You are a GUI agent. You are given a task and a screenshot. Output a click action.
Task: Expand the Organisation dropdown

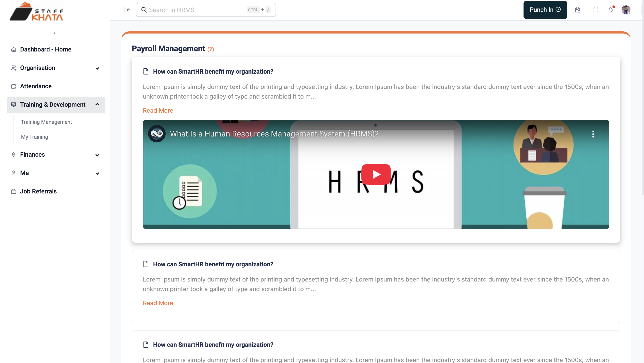point(97,68)
